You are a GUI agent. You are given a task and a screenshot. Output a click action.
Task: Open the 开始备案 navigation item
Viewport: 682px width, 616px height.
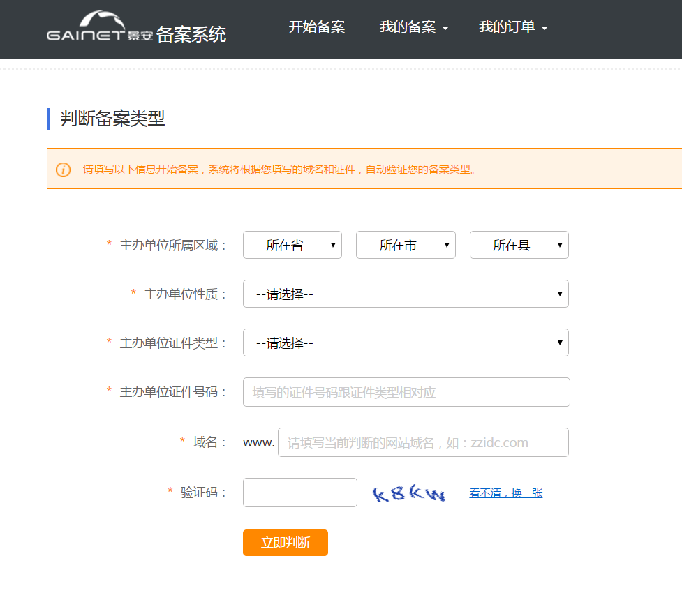pyautogui.click(x=317, y=27)
